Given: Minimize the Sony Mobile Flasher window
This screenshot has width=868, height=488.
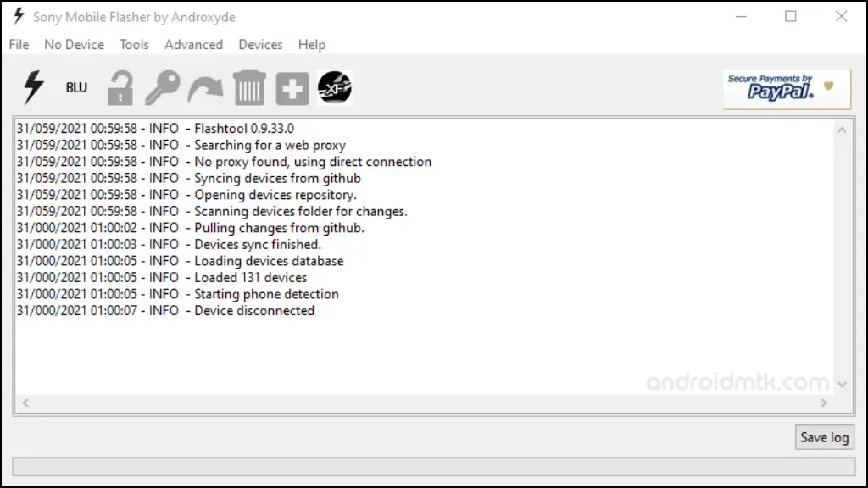Looking at the screenshot, I should (741, 17).
